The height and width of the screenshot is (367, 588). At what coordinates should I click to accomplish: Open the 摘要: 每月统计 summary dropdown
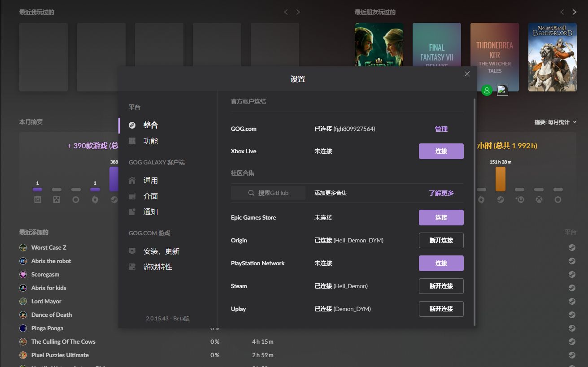[x=555, y=122]
